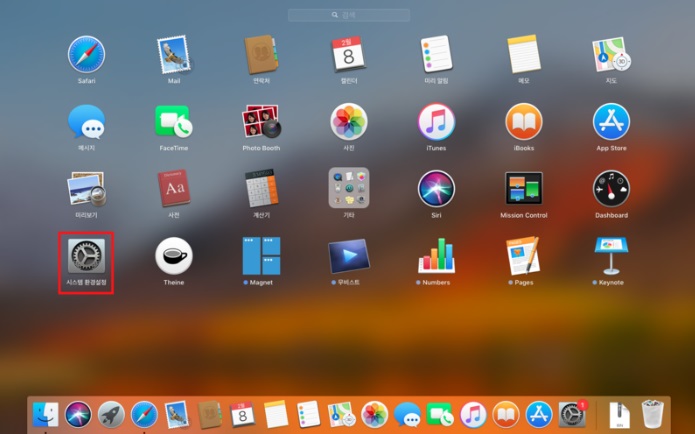Open Maps (지도) in Launchpad grid
The width and height of the screenshot is (695, 434).
tap(611, 55)
